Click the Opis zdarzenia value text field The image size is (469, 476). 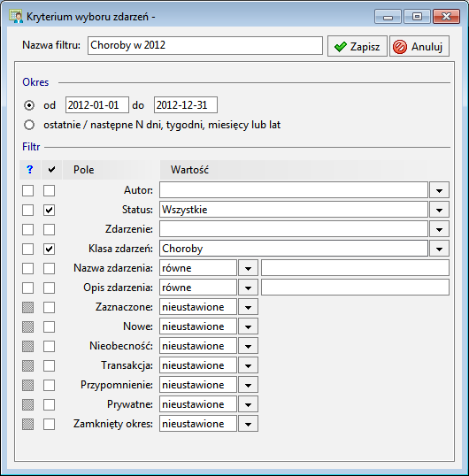click(x=355, y=288)
